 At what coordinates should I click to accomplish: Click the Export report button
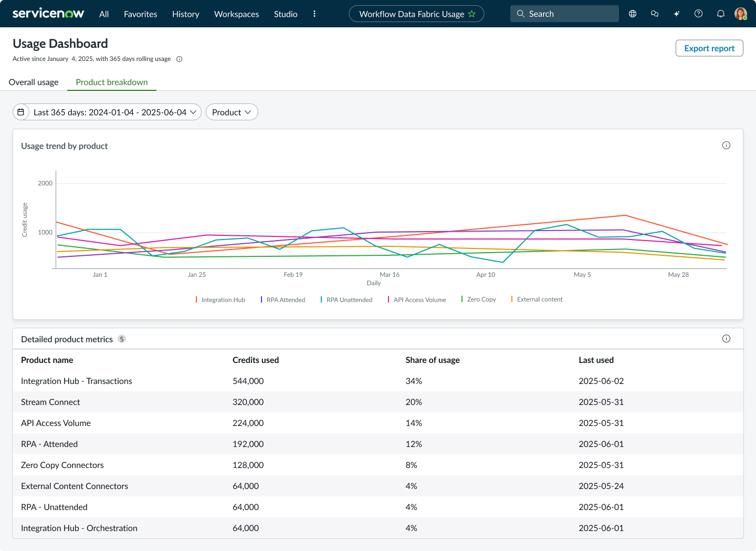click(x=709, y=48)
